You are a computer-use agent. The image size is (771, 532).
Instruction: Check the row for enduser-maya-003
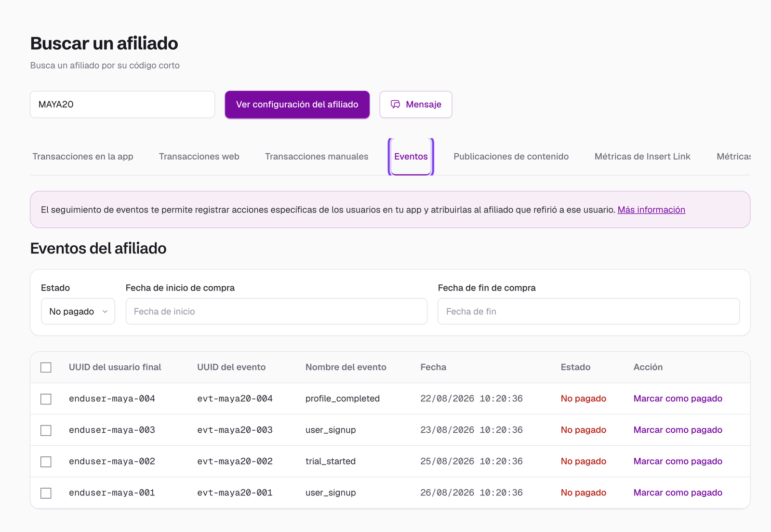[x=46, y=430]
